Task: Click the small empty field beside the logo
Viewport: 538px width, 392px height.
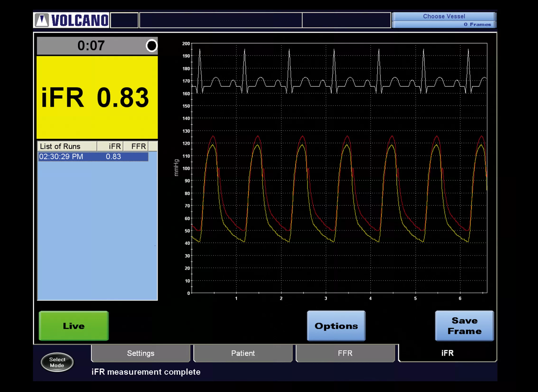Action: tap(124, 20)
